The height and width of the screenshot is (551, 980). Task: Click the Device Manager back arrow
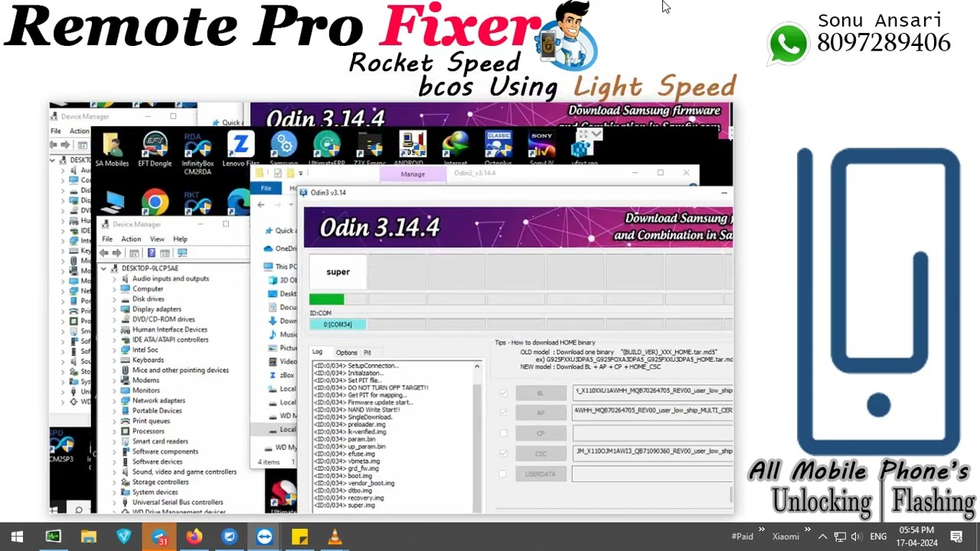[104, 253]
